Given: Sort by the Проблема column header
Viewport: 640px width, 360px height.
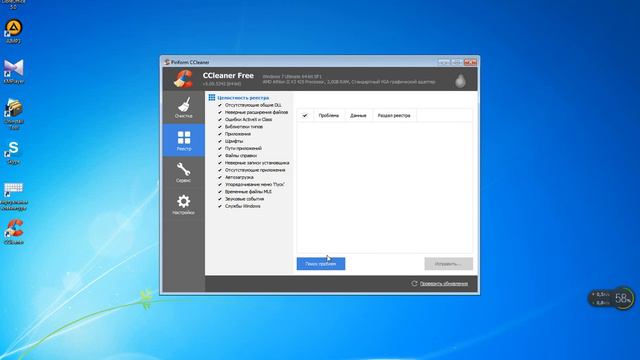Looking at the screenshot, I should [329, 116].
